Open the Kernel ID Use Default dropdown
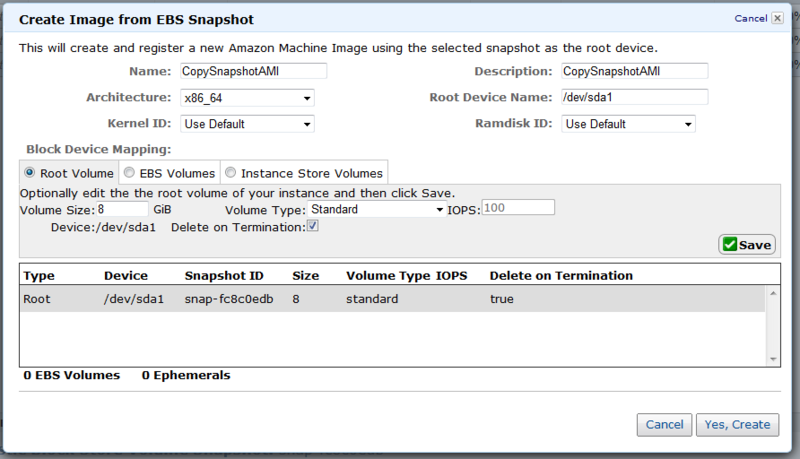The image size is (800, 459). [x=247, y=124]
